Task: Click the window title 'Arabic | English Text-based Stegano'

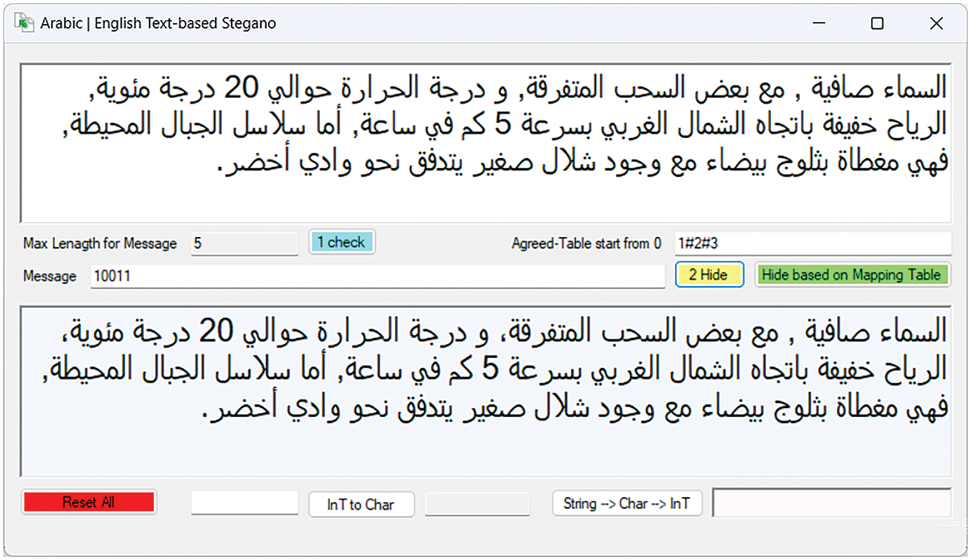Action: coord(158,23)
